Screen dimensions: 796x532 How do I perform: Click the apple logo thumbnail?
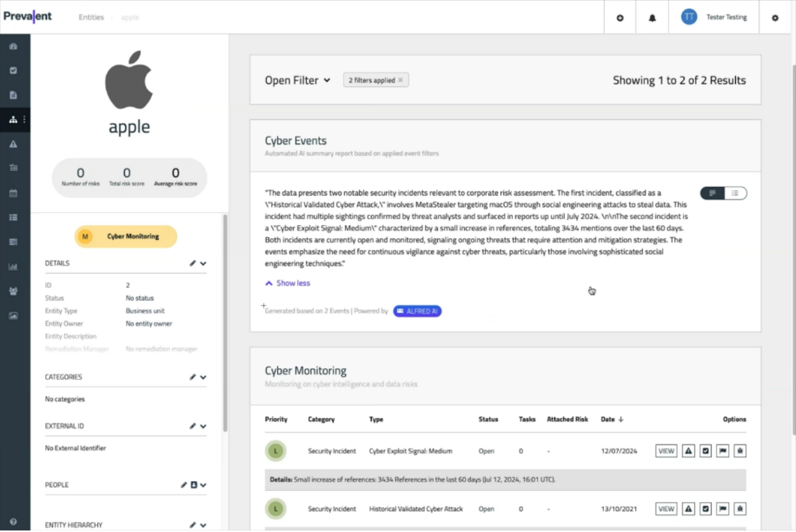129,80
